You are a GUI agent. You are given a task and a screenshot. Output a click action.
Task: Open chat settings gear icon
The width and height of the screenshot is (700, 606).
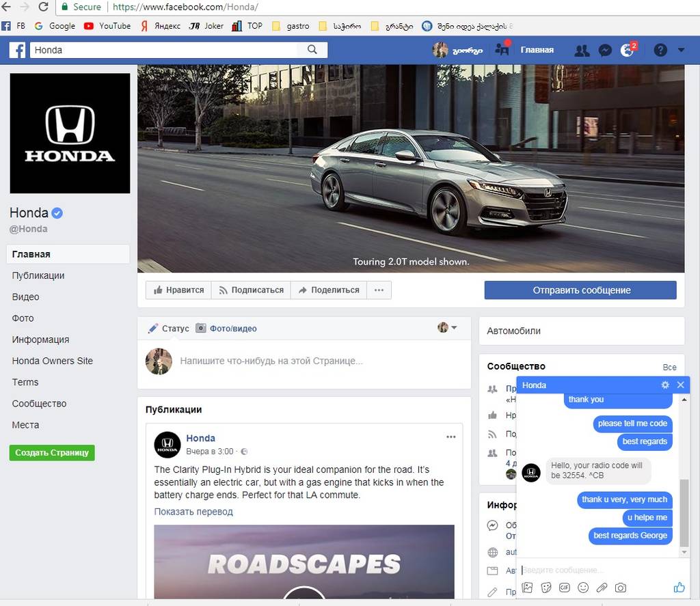coord(665,385)
